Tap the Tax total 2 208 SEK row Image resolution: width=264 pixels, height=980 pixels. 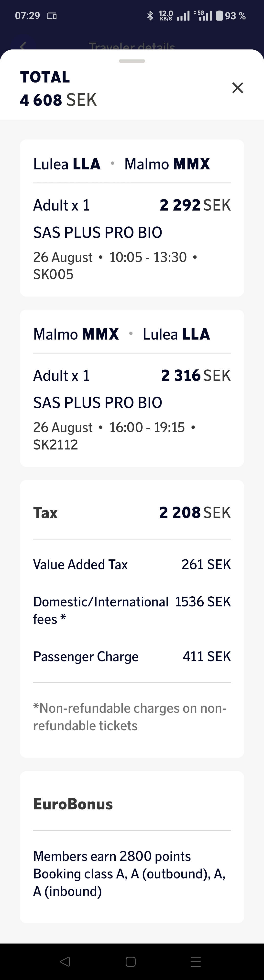point(132,512)
